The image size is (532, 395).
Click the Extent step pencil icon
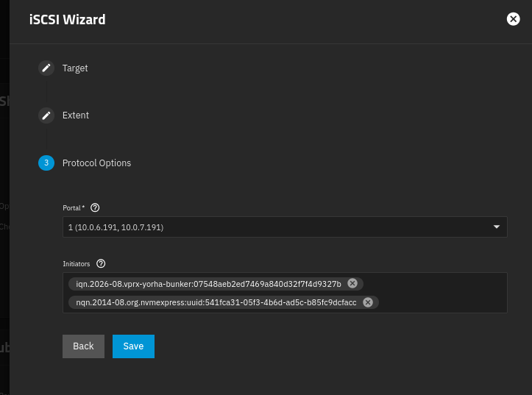click(46, 115)
